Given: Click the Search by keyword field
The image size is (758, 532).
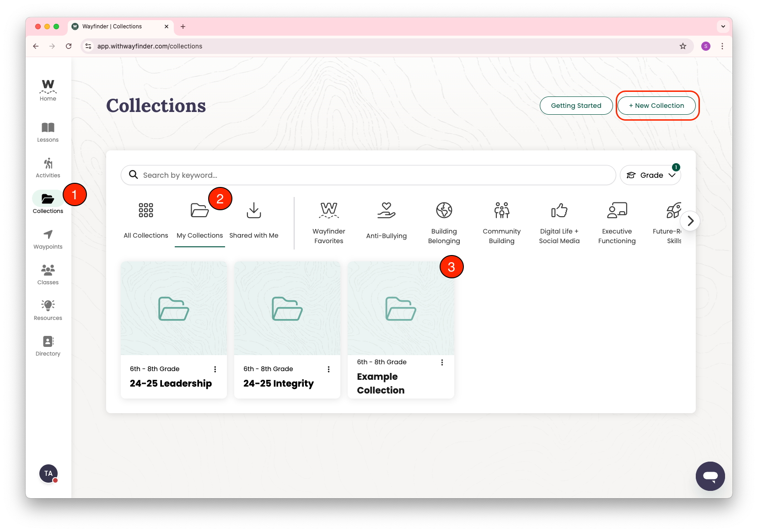Looking at the screenshot, I should tap(368, 175).
